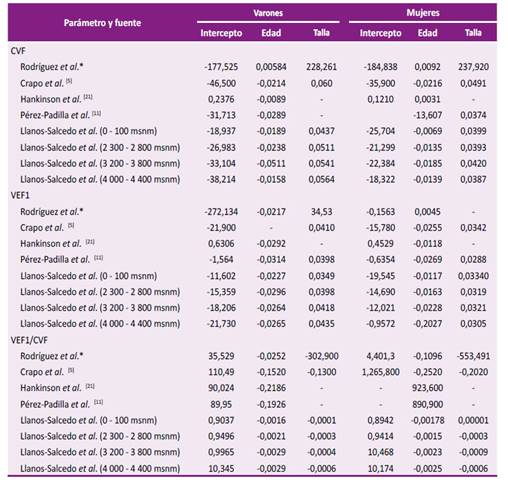Select the Rodríguez et al.* row under VEF1
The height and width of the screenshot is (480, 508).
click(252, 212)
